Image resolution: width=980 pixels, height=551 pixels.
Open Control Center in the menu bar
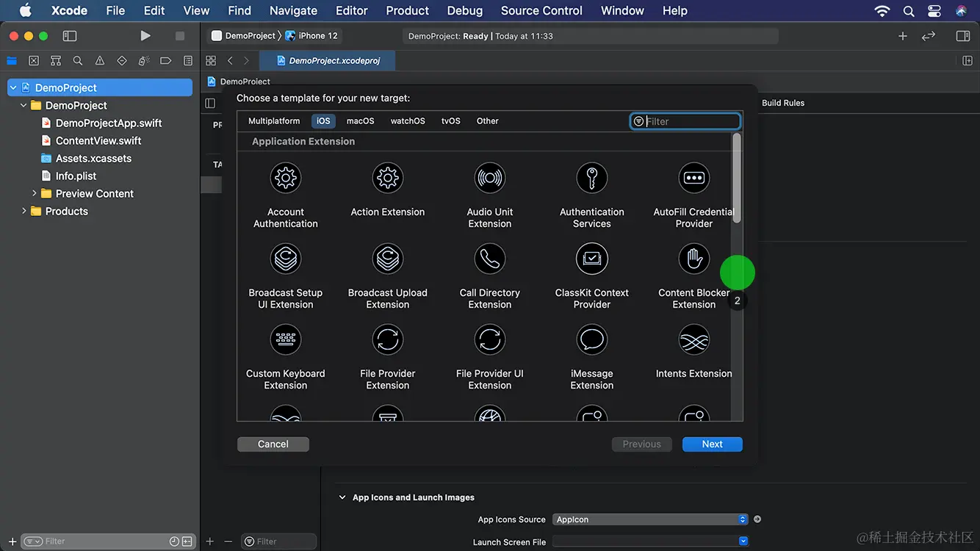point(934,11)
